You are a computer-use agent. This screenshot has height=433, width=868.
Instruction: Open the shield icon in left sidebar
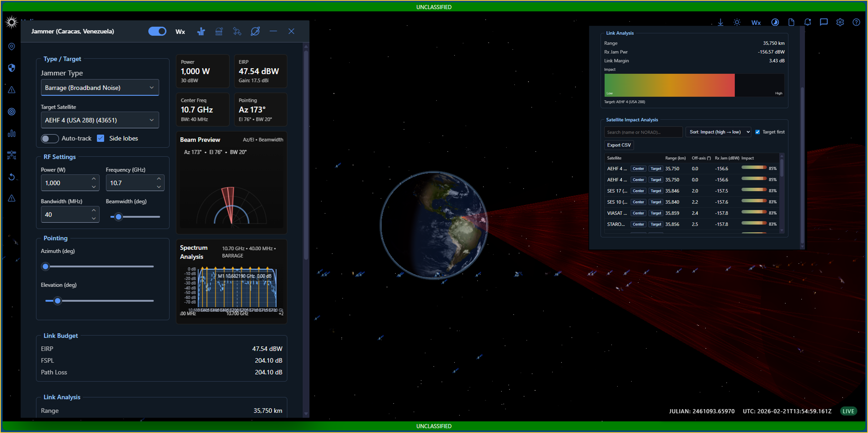tap(11, 68)
